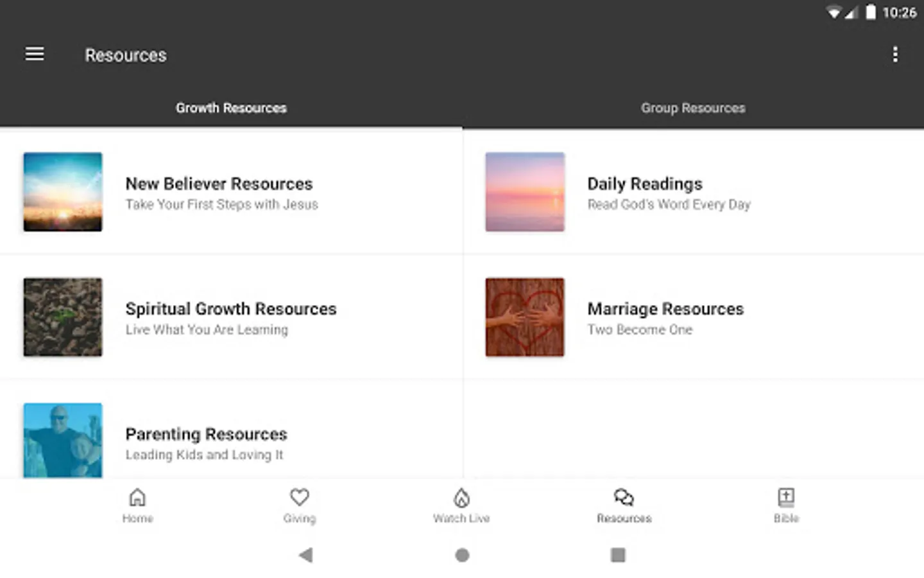Tap the seedling Spiritual Growth thumbnail
The width and height of the screenshot is (924, 578).
pyautogui.click(x=63, y=317)
